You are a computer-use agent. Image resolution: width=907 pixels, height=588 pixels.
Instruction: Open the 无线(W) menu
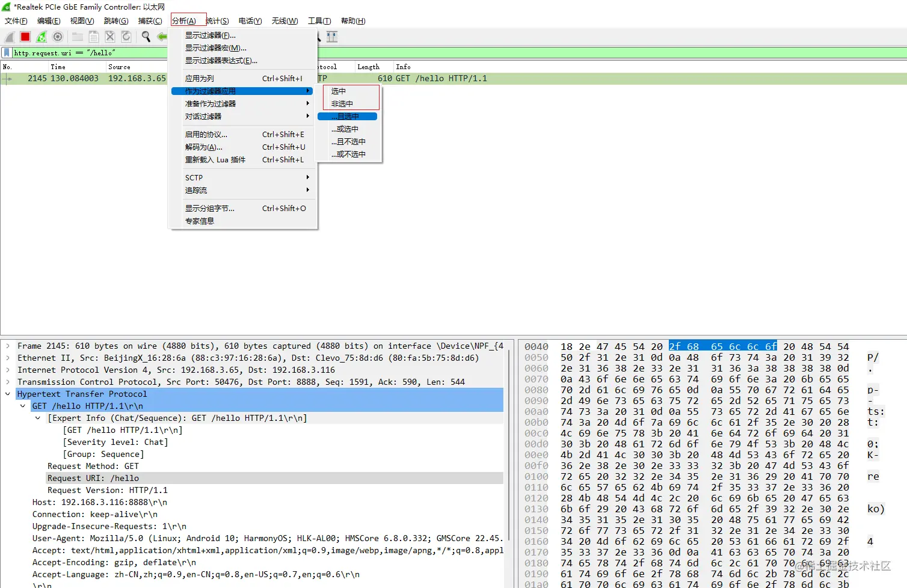(x=284, y=21)
